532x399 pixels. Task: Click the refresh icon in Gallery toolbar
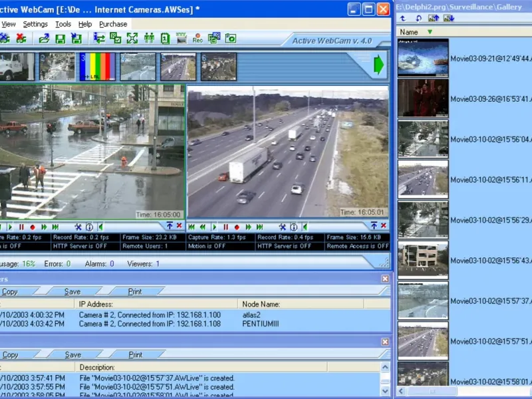(418, 18)
